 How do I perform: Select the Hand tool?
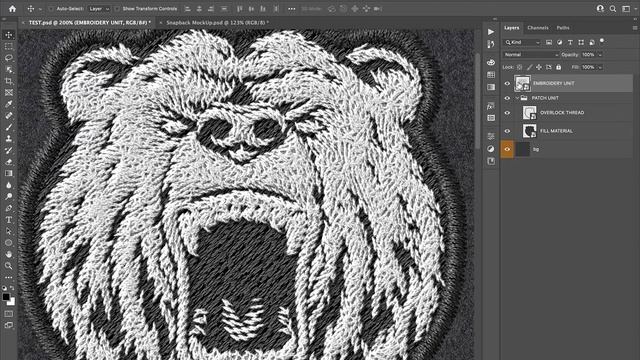click(x=9, y=254)
